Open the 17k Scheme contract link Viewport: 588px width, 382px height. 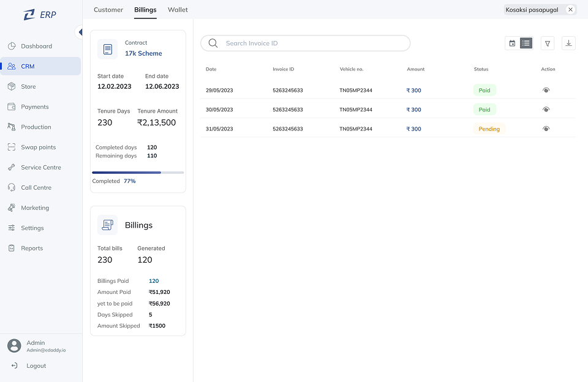[143, 53]
